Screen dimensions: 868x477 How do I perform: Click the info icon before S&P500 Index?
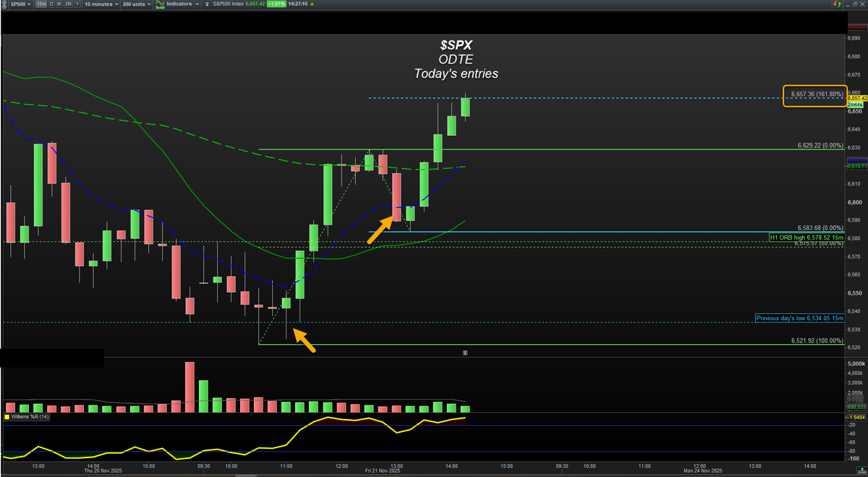tap(207, 4)
